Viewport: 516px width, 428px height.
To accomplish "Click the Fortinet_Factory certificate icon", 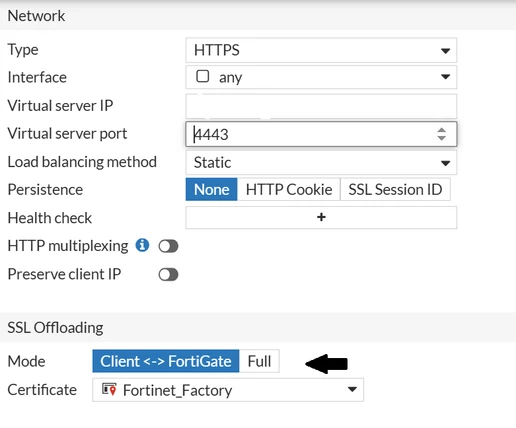I will [109, 389].
